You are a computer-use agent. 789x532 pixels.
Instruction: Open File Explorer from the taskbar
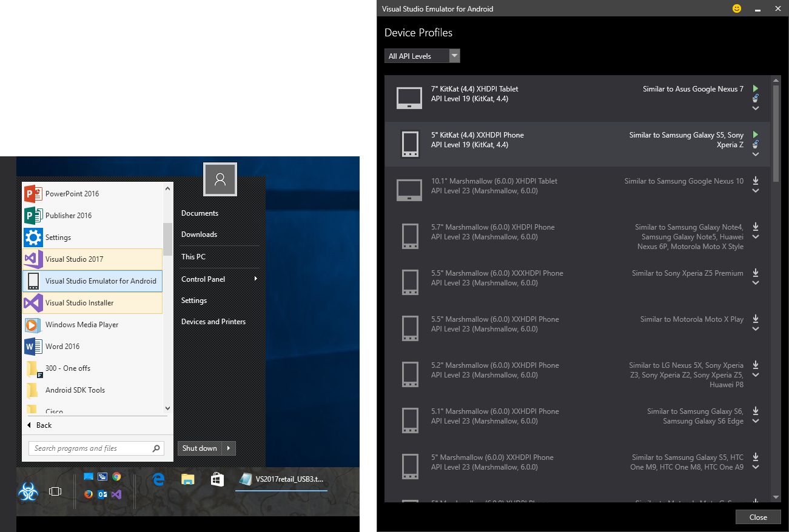tap(188, 480)
